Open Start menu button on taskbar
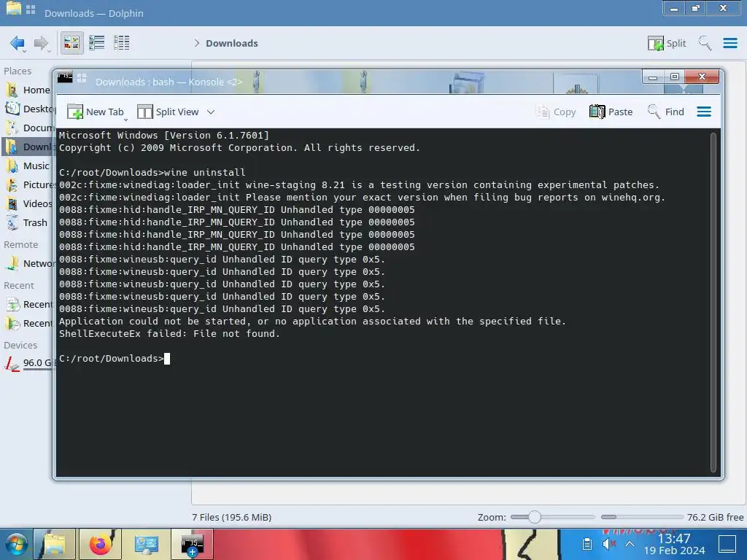Screen dimensions: 747x560 15,544
